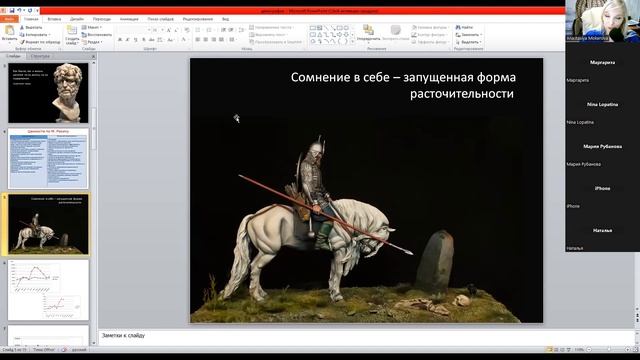Image resolution: width=640 pixels, height=360 pixels.
Task: Click Найти find button
Action: point(464,27)
